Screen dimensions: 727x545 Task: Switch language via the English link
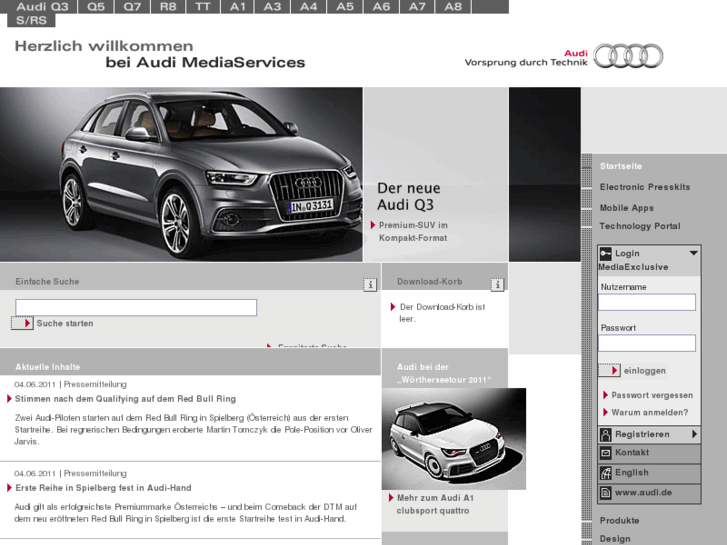coord(632,472)
